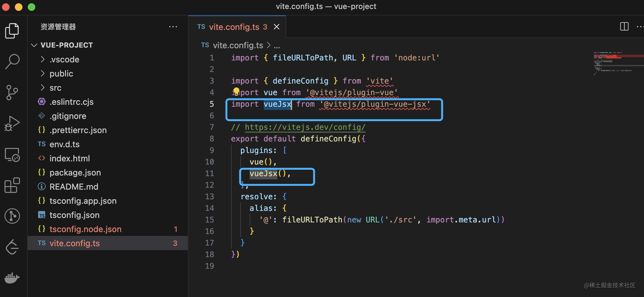Open Run and Debug view icon
Image resolution: width=644 pixels, height=297 pixels.
tap(12, 123)
